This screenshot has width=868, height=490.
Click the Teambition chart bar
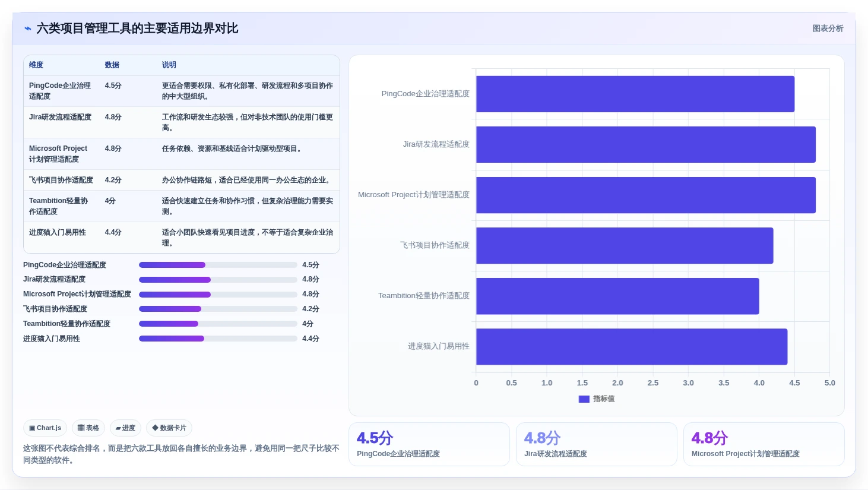[617, 296]
